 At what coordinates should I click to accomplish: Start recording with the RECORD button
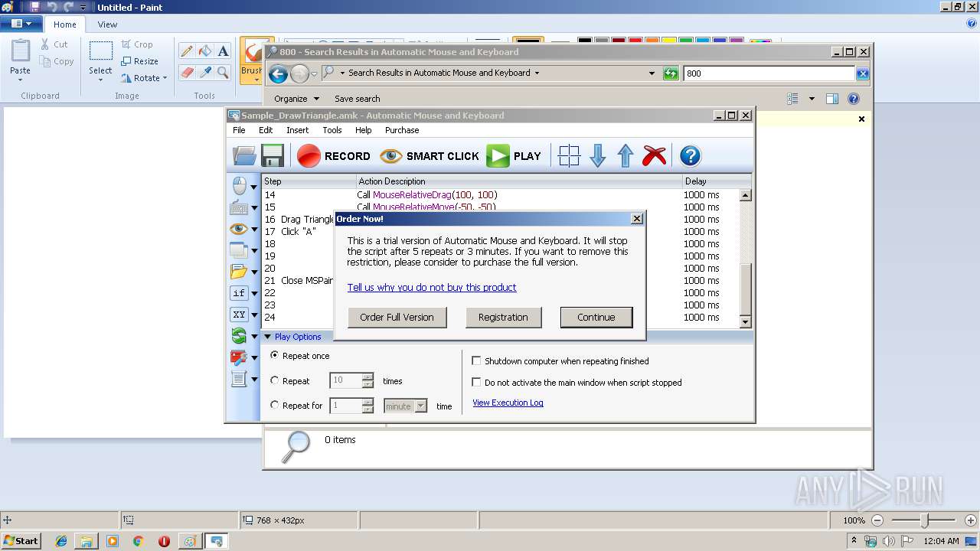334,156
